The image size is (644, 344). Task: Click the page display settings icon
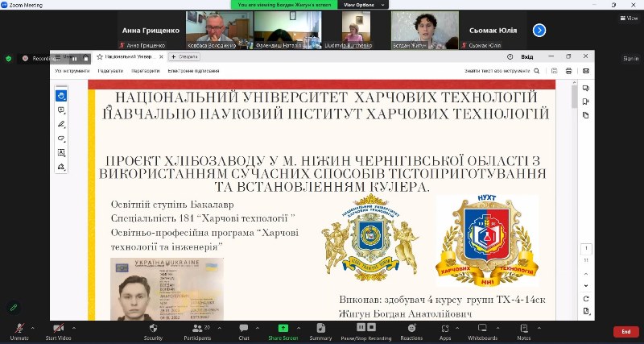pos(586,311)
